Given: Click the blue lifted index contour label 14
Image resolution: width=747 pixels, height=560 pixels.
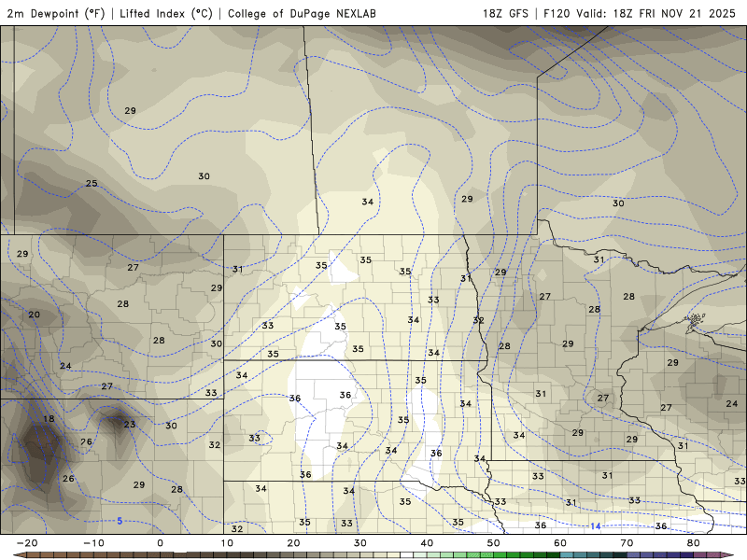Looking at the screenshot, I should 596,526.
